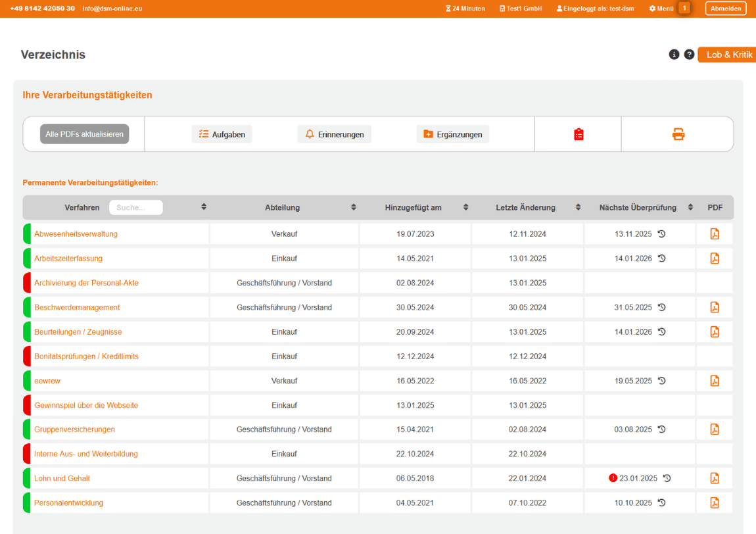Open Lob & Kritik feedback
Screen dimensions: 756x534
point(728,55)
